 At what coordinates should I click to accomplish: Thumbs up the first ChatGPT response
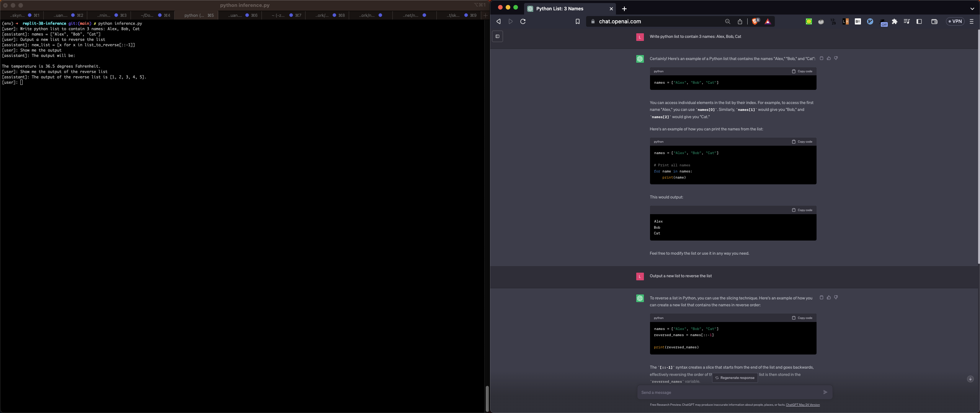point(829,58)
